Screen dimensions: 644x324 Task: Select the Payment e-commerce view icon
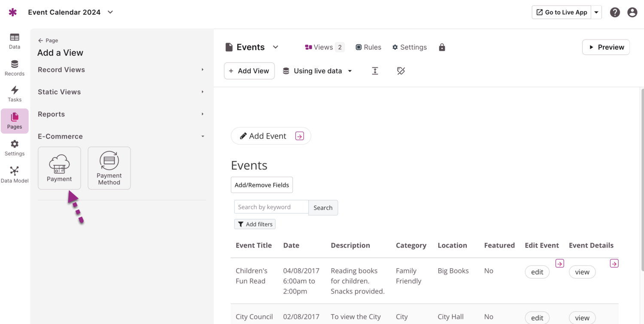pyautogui.click(x=59, y=167)
